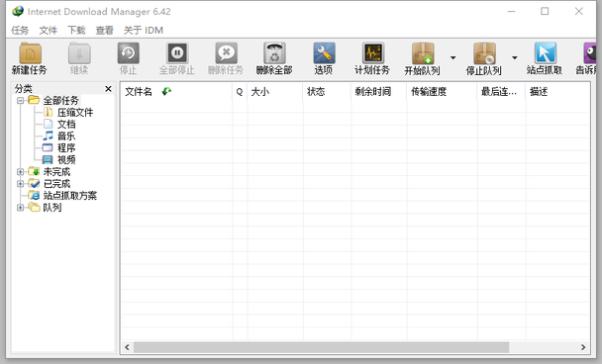Open the 关于 IDM menu

[x=144, y=30]
